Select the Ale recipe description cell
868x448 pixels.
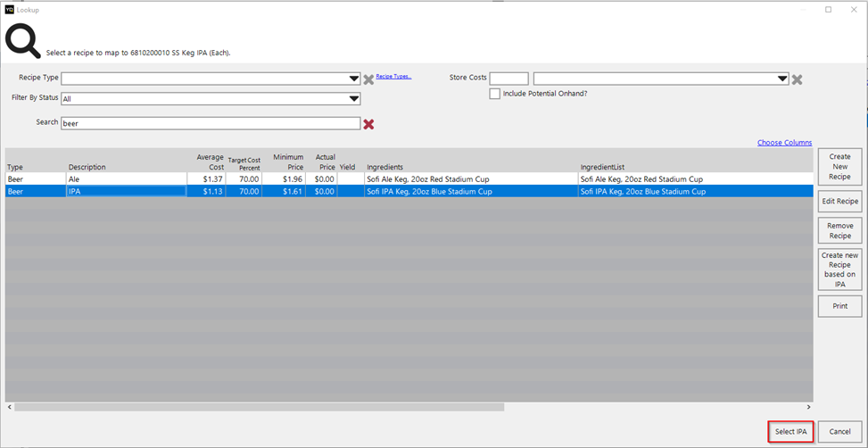pos(127,178)
